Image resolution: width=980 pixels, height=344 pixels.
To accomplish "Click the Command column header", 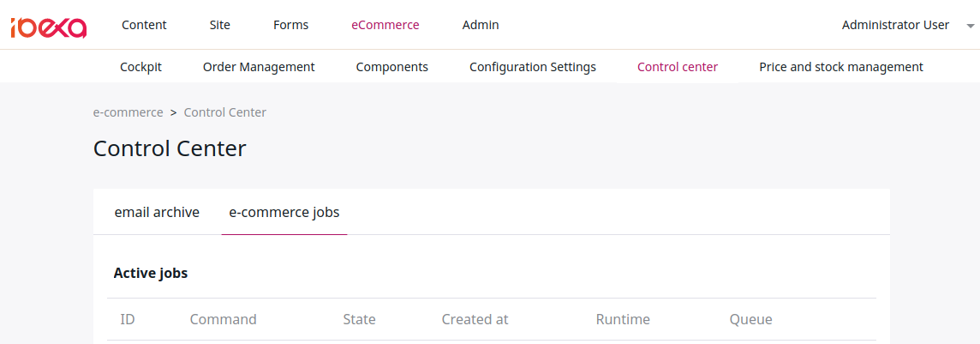I will tap(223, 320).
